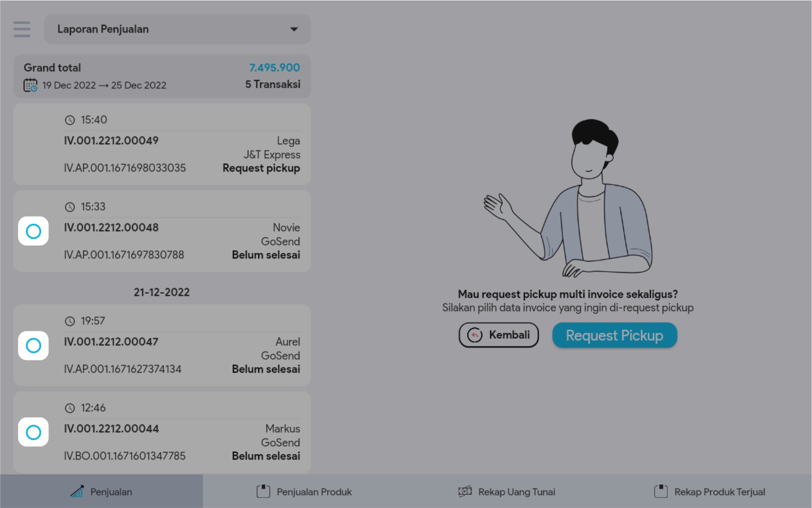
Task: Click the Penjualan chart icon
Action: tap(77, 492)
